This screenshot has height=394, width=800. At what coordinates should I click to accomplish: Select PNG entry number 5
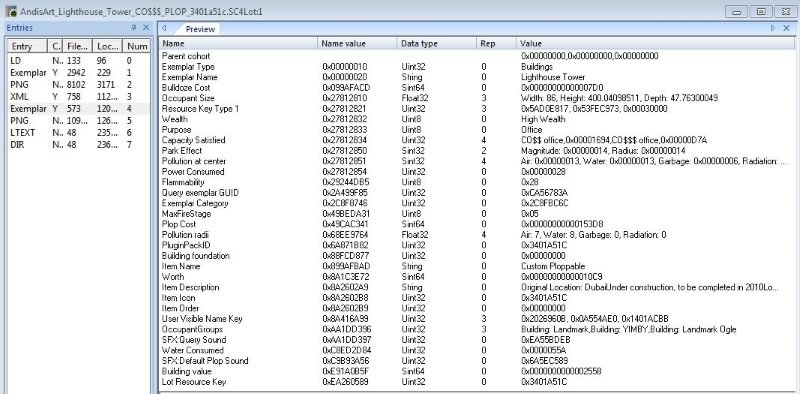coord(79,120)
